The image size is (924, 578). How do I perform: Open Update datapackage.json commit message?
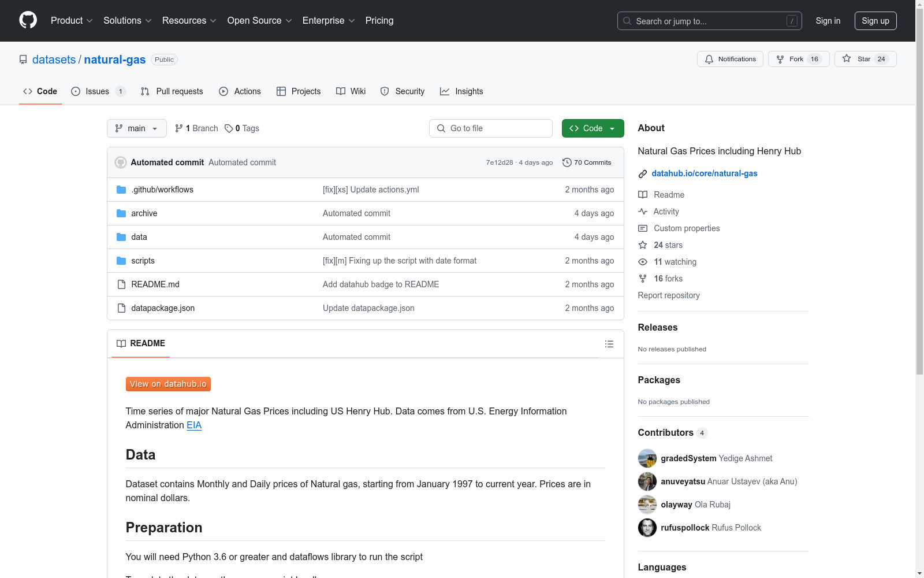[x=368, y=308]
